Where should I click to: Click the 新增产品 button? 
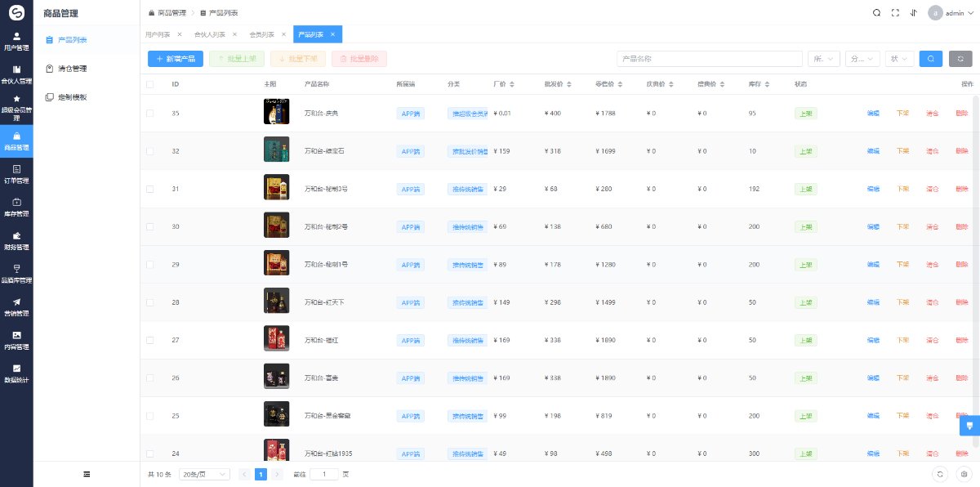point(176,59)
